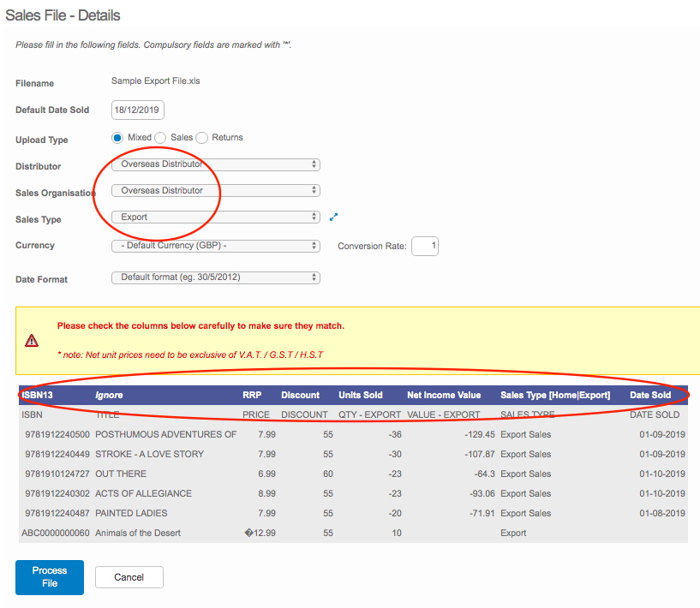Click the Ignore column mapping header

109,395
